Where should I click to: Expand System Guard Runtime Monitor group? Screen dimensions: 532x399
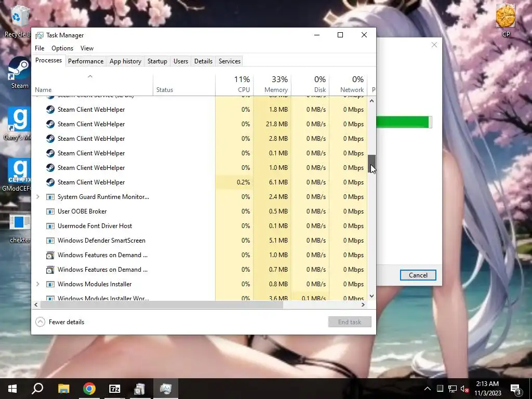tap(37, 197)
